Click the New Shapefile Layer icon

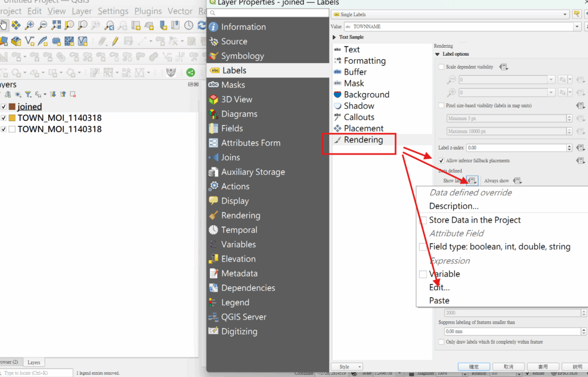point(29,41)
